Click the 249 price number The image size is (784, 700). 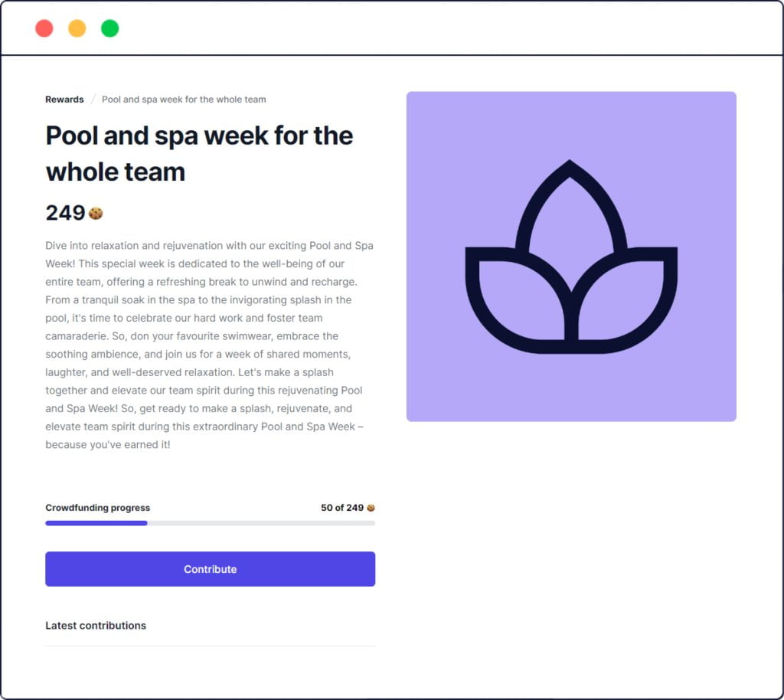click(x=65, y=213)
